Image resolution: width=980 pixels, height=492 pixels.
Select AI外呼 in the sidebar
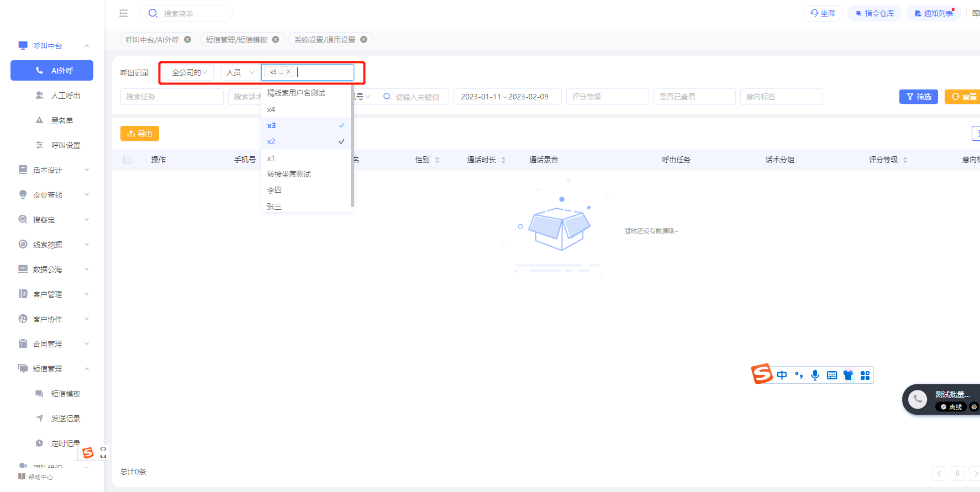click(52, 71)
